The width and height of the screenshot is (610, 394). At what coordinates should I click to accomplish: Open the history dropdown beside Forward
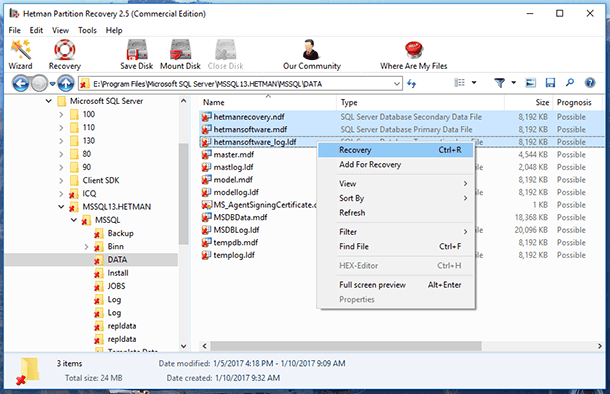[53, 84]
